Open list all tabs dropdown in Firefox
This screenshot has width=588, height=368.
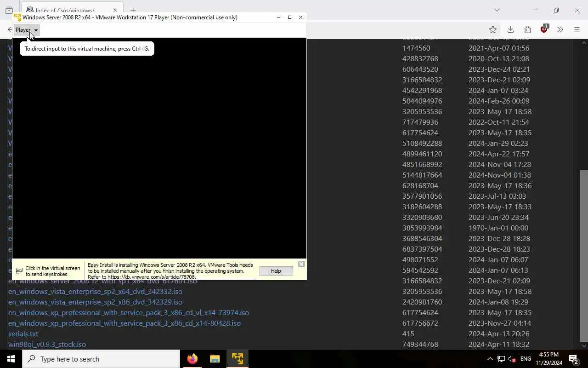coord(497,10)
